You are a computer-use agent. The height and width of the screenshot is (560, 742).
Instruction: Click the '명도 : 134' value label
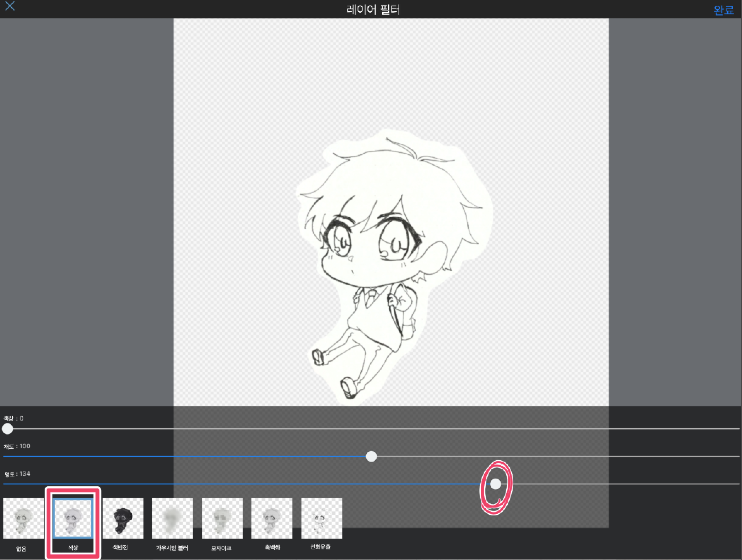(17, 474)
